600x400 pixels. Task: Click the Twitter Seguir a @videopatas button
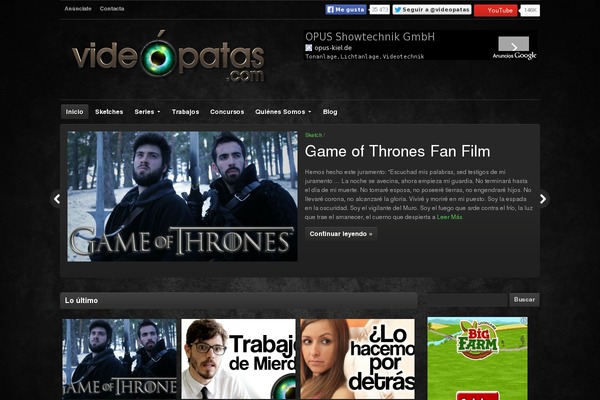click(x=432, y=10)
